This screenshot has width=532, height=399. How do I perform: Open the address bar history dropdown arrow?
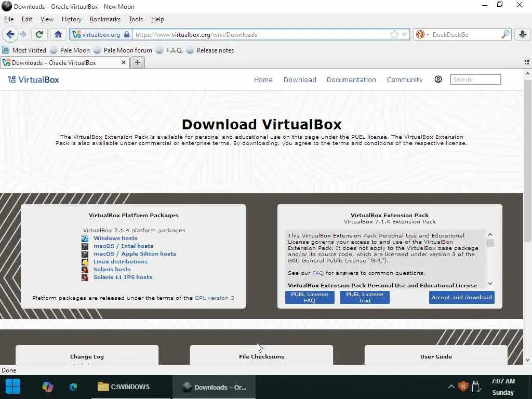point(404,35)
